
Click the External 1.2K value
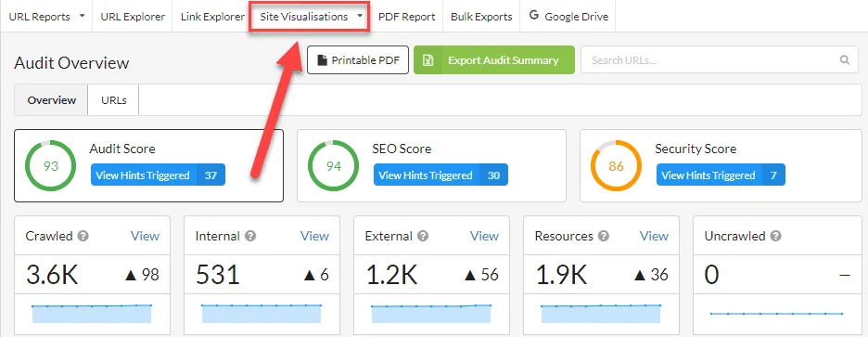391,275
